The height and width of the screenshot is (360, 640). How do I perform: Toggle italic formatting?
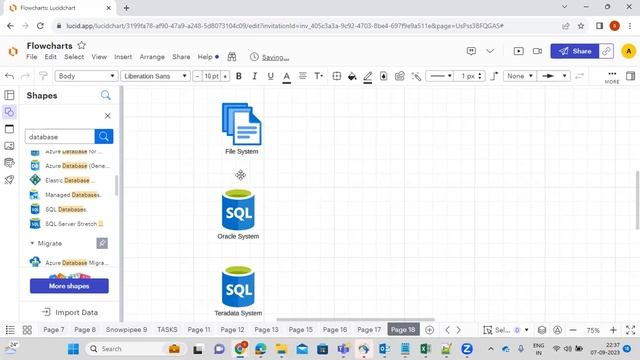coord(255,76)
